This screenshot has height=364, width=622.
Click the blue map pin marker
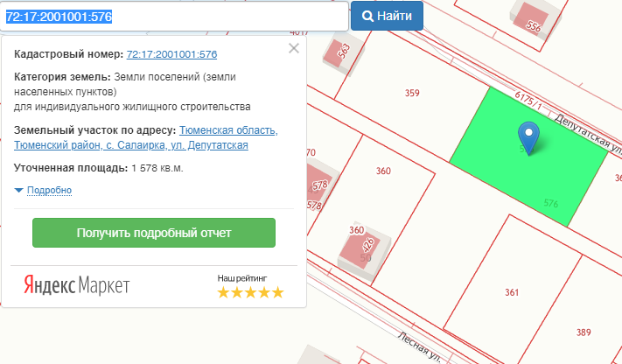pyautogui.click(x=528, y=136)
